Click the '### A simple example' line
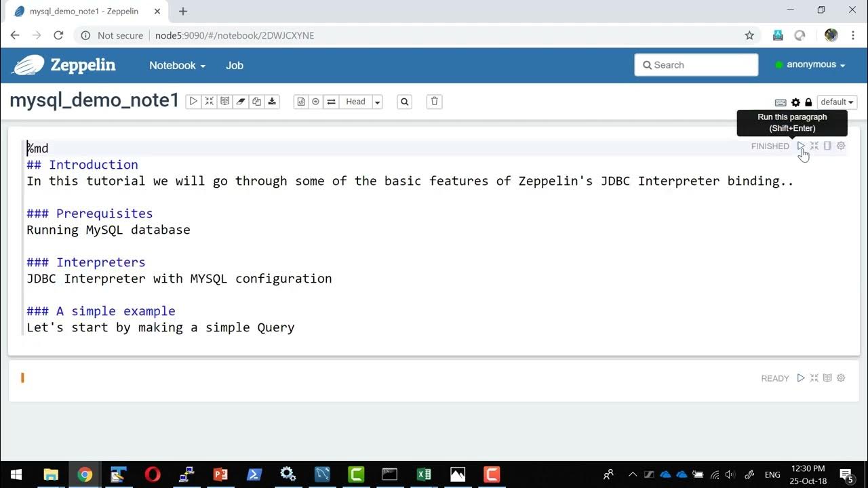 [x=101, y=311]
